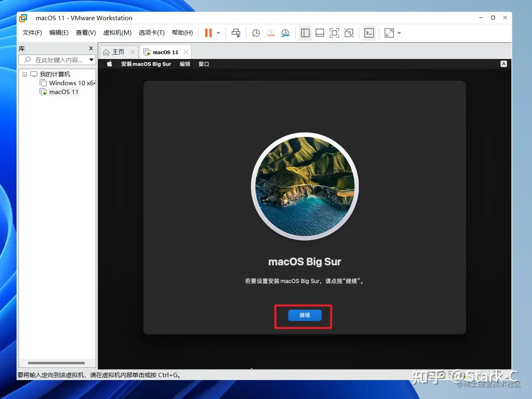Revert the virtual machine to its snapshot
Image resolution: width=532 pixels, height=399 pixels.
pyautogui.click(x=271, y=33)
